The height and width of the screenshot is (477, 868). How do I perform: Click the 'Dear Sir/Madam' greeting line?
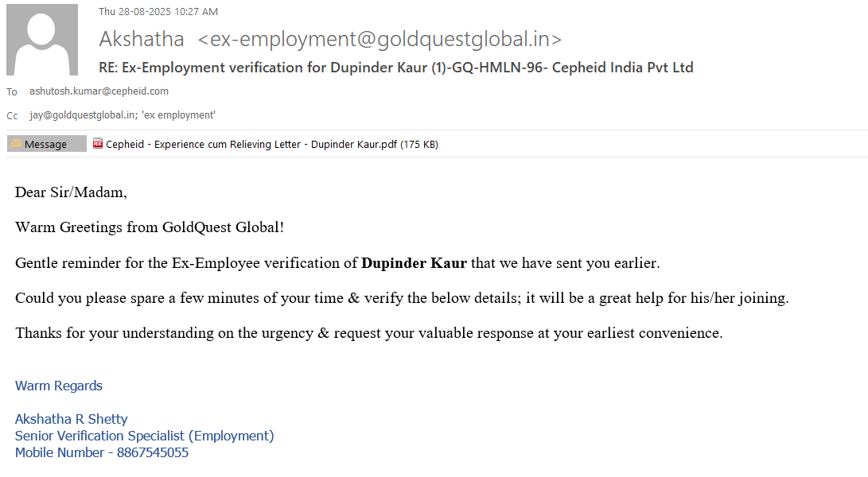[x=71, y=192]
